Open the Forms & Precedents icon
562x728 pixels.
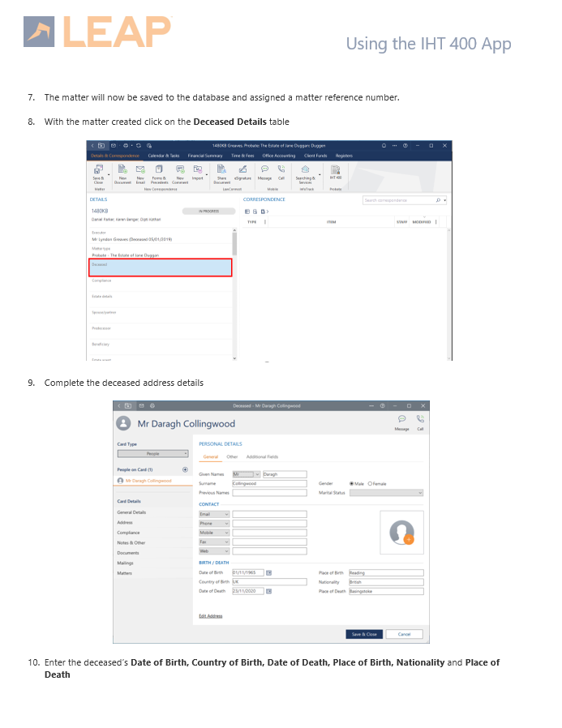(x=159, y=170)
